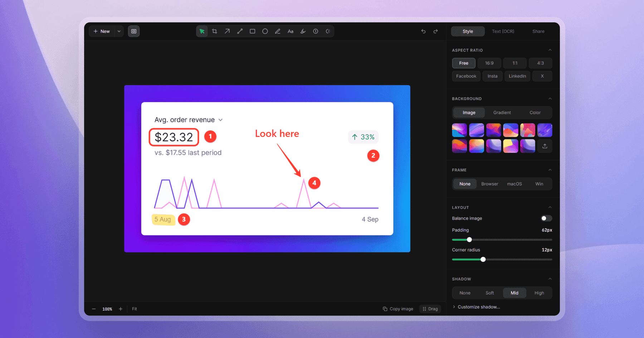Switch to the Text (OCR) tab
The width and height of the screenshot is (644, 338).
(503, 31)
